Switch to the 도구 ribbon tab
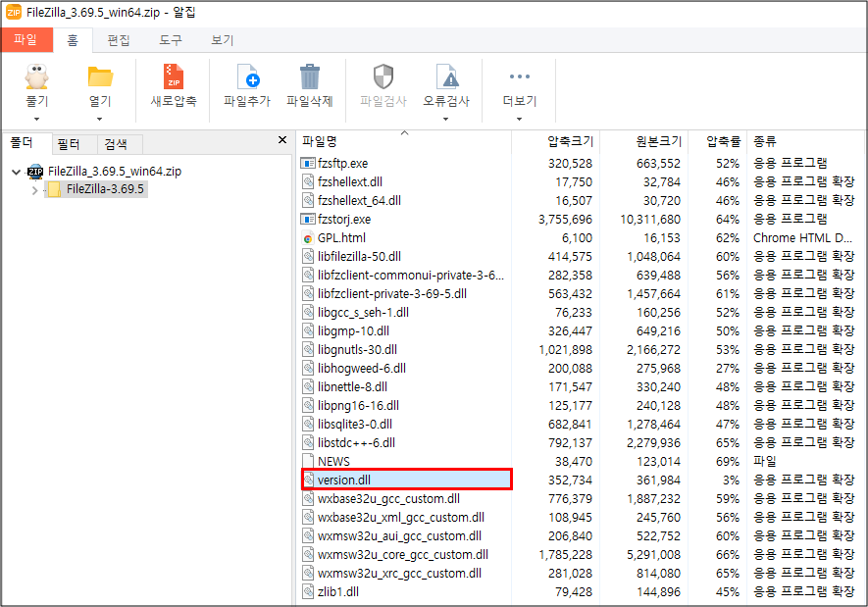This screenshot has height=607, width=868. [x=170, y=40]
